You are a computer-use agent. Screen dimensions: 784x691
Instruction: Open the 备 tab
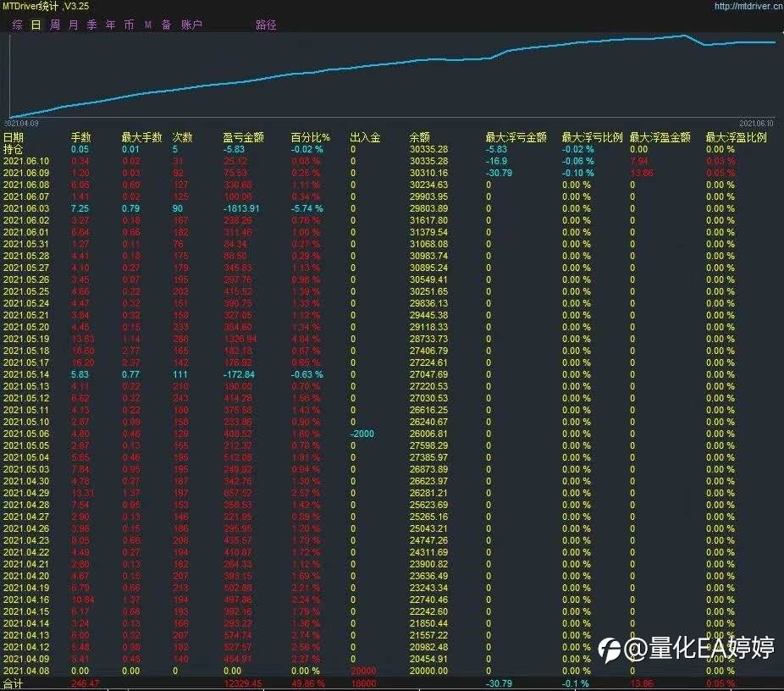coord(167,25)
